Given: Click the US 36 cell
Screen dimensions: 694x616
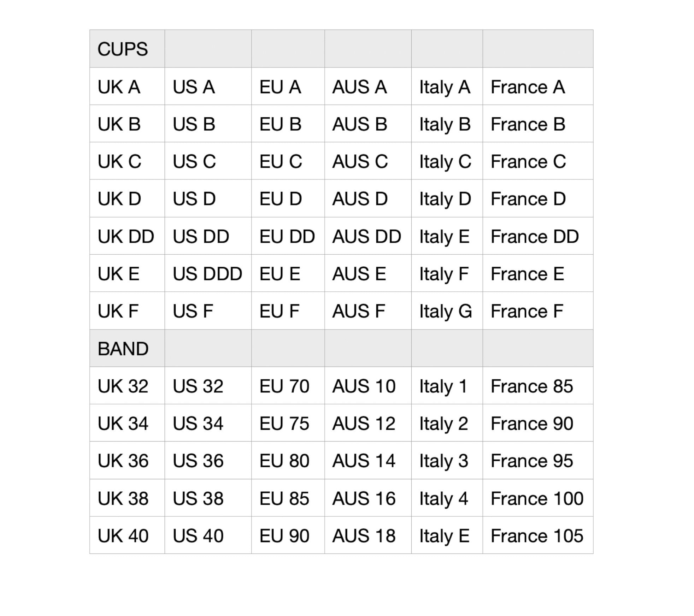Looking at the screenshot, I should [x=208, y=461].
